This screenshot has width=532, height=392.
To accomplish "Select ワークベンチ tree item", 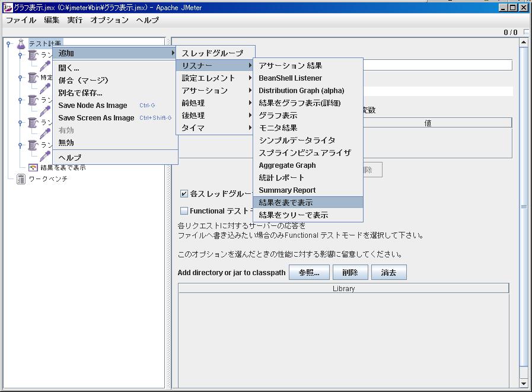I will [48, 179].
